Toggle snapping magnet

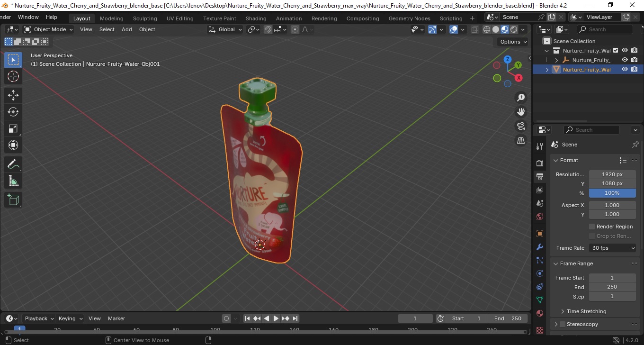(x=268, y=29)
